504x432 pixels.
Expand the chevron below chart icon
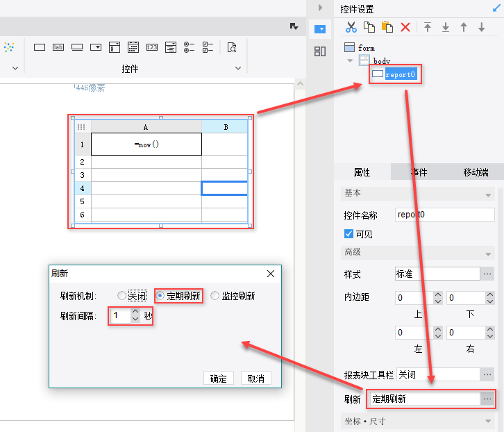pyautogui.click(x=15, y=68)
